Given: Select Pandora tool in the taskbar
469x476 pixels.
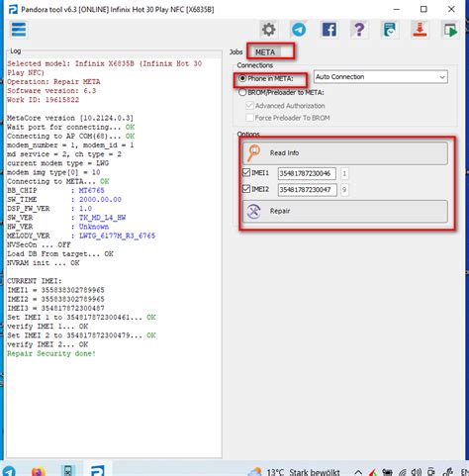Looking at the screenshot, I should point(98,471).
